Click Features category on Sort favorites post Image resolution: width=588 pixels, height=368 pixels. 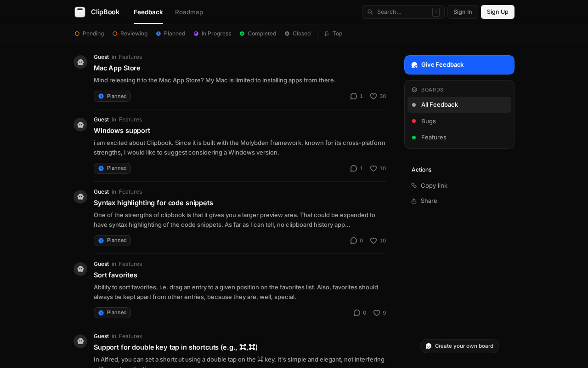coord(130,264)
